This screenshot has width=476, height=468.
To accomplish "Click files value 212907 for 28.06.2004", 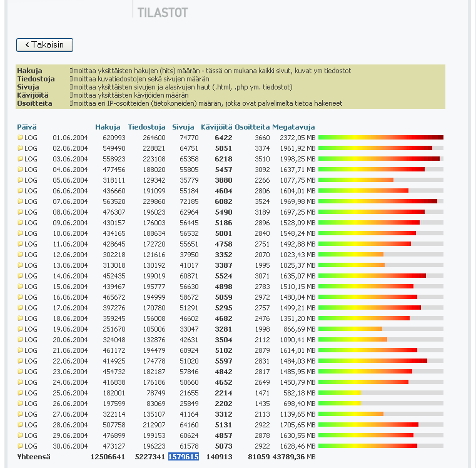I will coord(154,425).
